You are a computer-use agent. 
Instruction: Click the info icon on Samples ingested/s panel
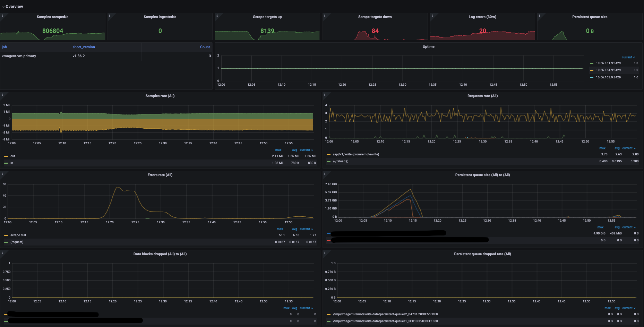click(x=110, y=15)
